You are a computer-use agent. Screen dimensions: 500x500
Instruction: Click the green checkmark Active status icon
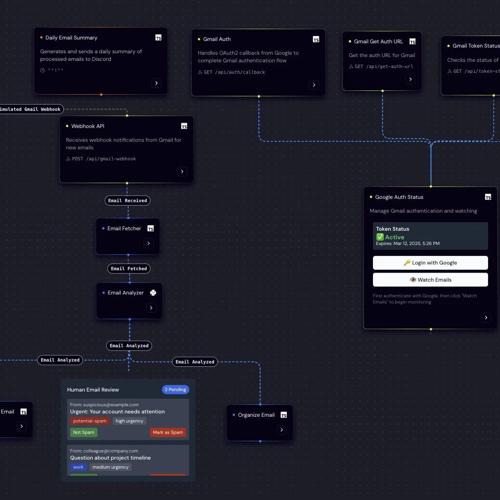pos(380,237)
